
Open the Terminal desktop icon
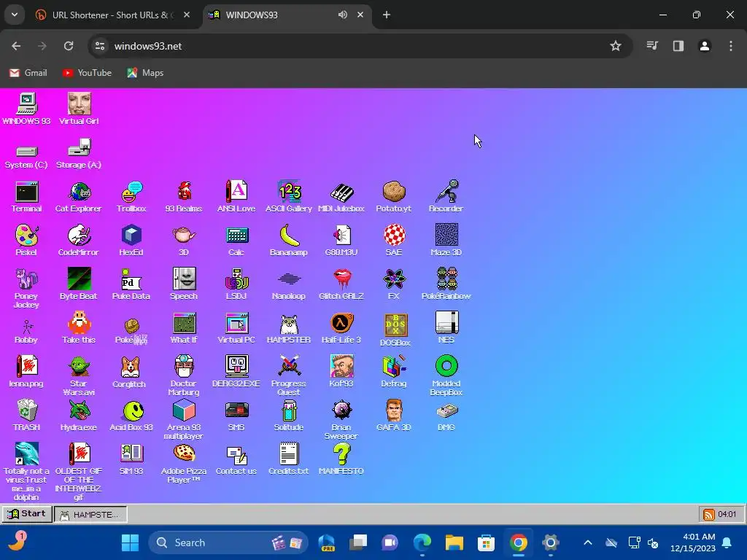tap(27, 197)
